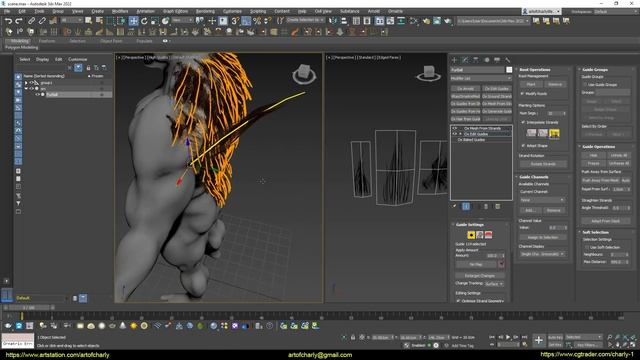Open the Modifiers menu

120,11
